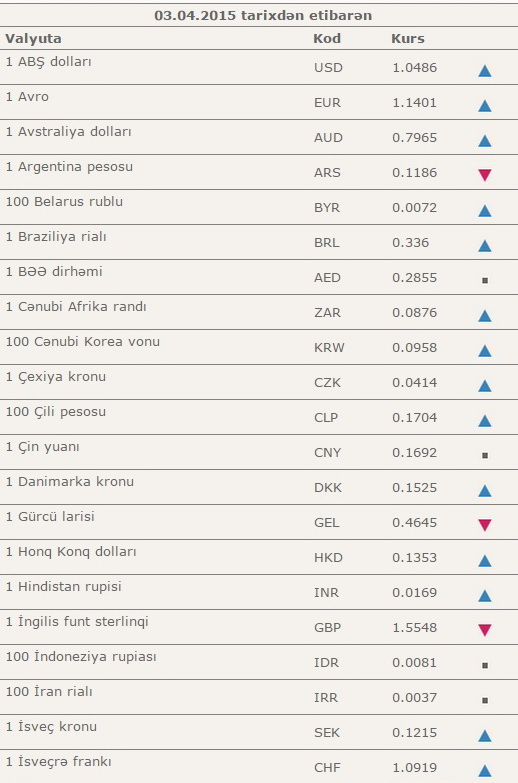Click the 03.04.2015 tarixdən etibarən title

coord(263,15)
